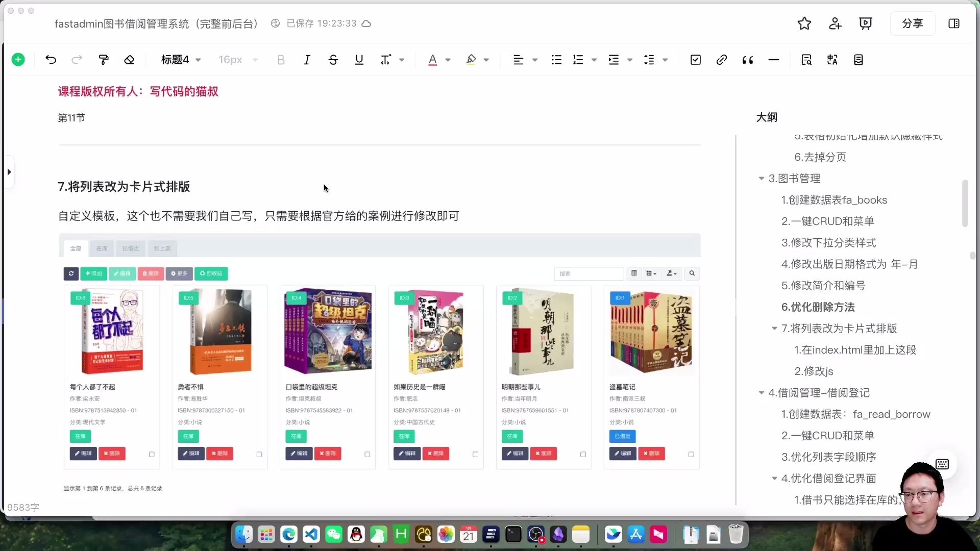Click the 分享 share button
The height and width of the screenshot is (551, 980).
tap(912, 23)
